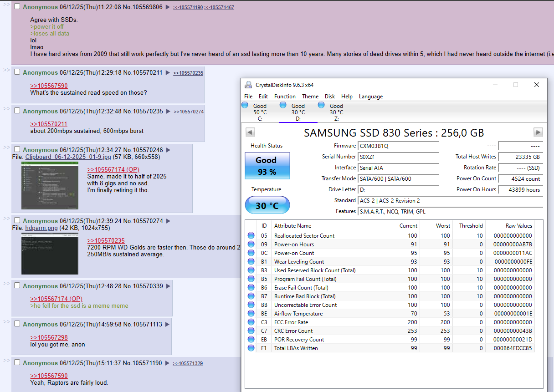Image resolution: width=554 pixels, height=392 pixels.
Task: Select the Wear Leveling Count status orb
Action: pyautogui.click(x=251, y=262)
